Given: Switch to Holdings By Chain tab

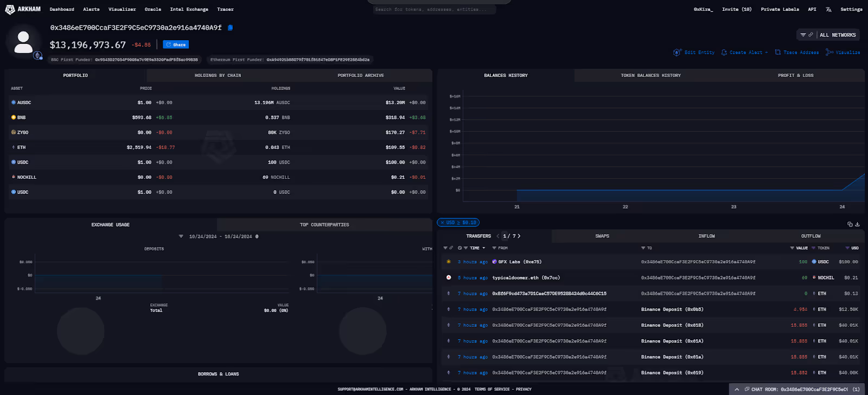Looking at the screenshot, I should [x=218, y=75].
